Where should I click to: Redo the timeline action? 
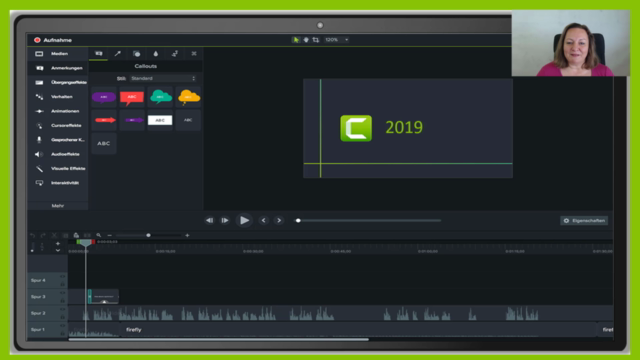pyautogui.click(x=43, y=235)
